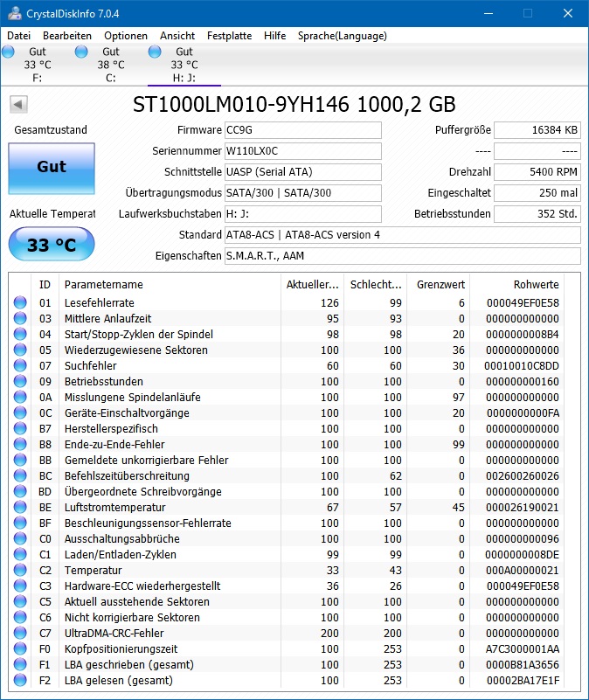Viewport: 589px width, 700px height.
Task: Click the Seriennummer field W110LX0C
Action: [302, 151]
